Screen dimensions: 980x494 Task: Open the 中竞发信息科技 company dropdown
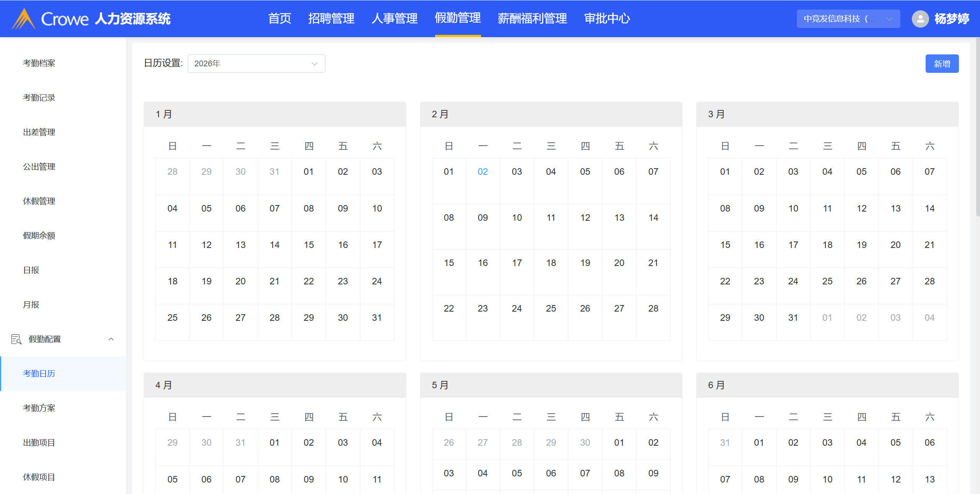coord(848,19)
